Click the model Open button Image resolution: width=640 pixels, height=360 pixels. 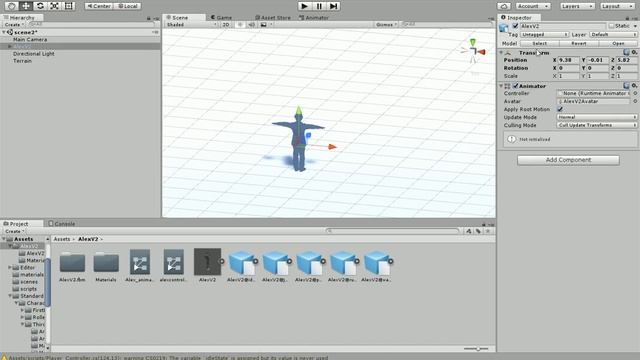tap(618, 43)
